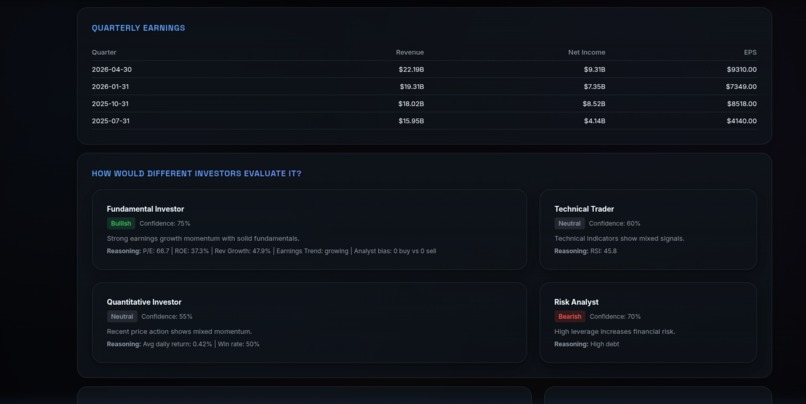Select revenue value $19.31B
This screenshot has height=404, width=806.
click(x=412, y=86)
